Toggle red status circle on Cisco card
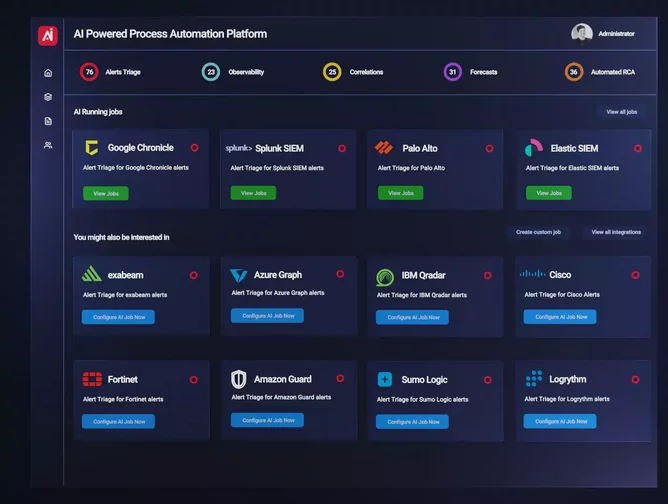 pyautogui.click(x=636, y=275)
